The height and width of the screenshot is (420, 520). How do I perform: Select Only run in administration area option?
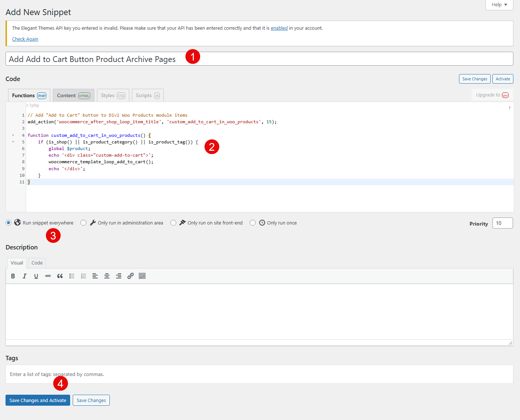click(x=83, y=223)
